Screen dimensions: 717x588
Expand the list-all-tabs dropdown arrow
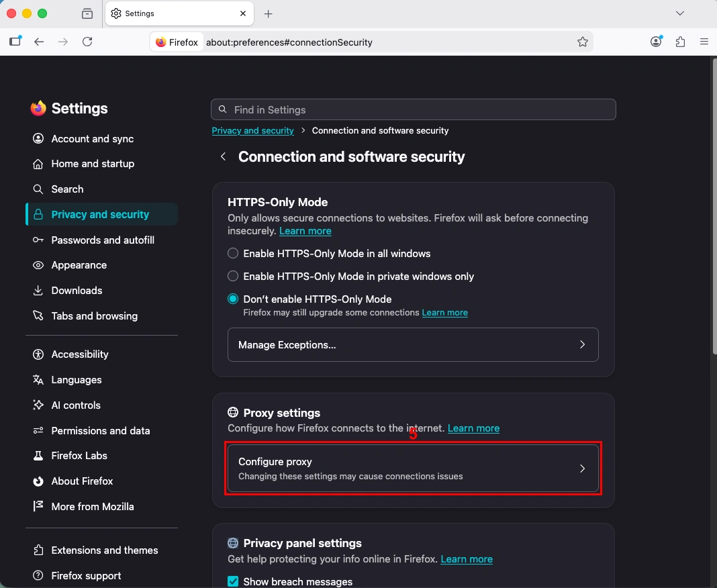click(680, 13)
